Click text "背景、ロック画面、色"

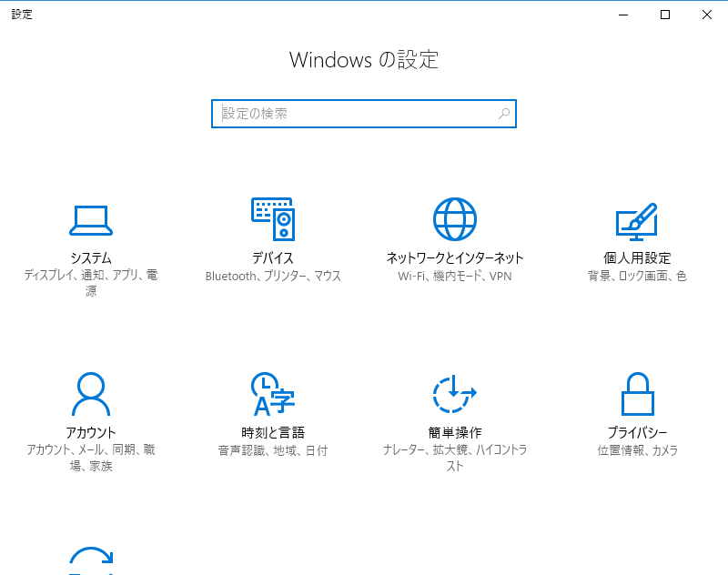click(x=637, y=277)
